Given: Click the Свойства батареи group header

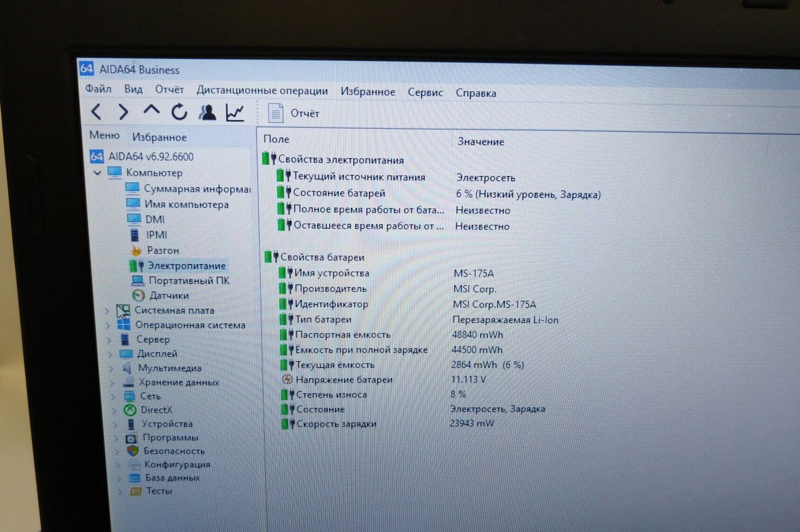Looking at the screenshot, I should click(x=322, y=257).
